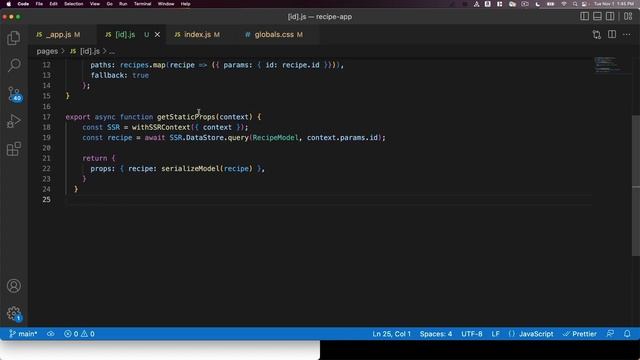Click withSSRContext call on line 18
640x360 pixels.
tap(161, 127)
